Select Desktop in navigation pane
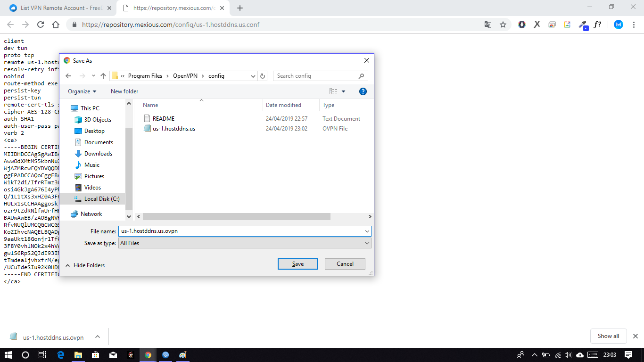Image resolution: width=644 pixels, height=362 pixels. 94,131
